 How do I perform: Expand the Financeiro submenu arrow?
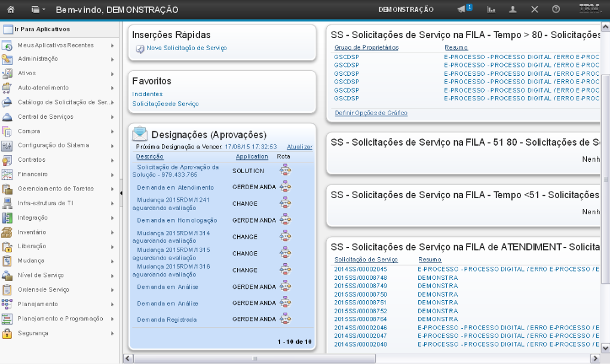(112, 174)
